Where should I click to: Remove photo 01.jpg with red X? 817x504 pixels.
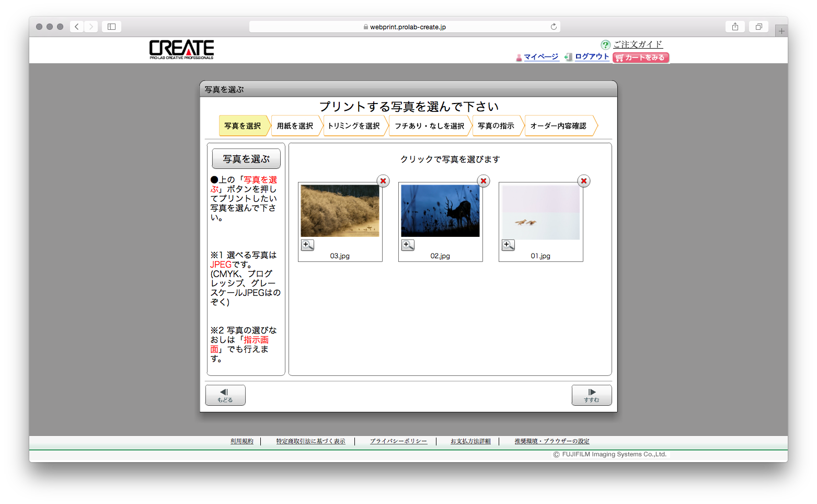tap(584, 181)
